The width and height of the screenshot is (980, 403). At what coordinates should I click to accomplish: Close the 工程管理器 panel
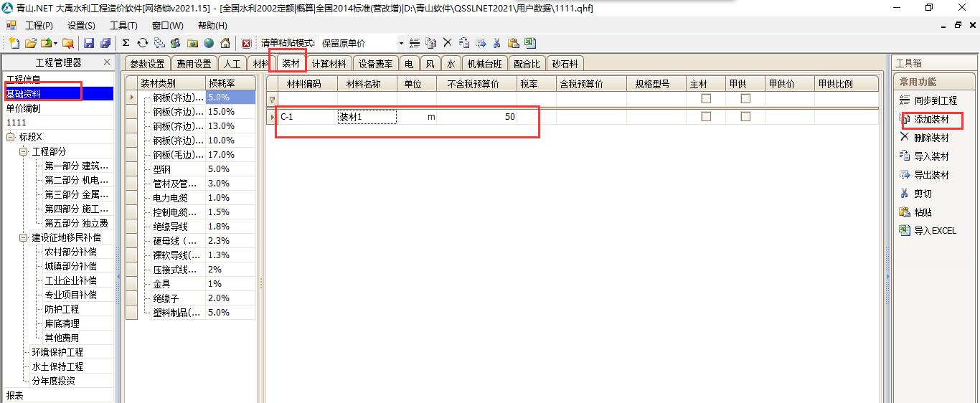(107, 62)
